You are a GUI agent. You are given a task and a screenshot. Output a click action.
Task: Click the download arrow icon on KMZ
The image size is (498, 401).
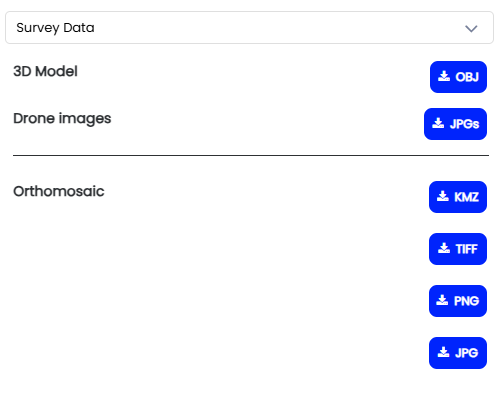pos(443,196)
